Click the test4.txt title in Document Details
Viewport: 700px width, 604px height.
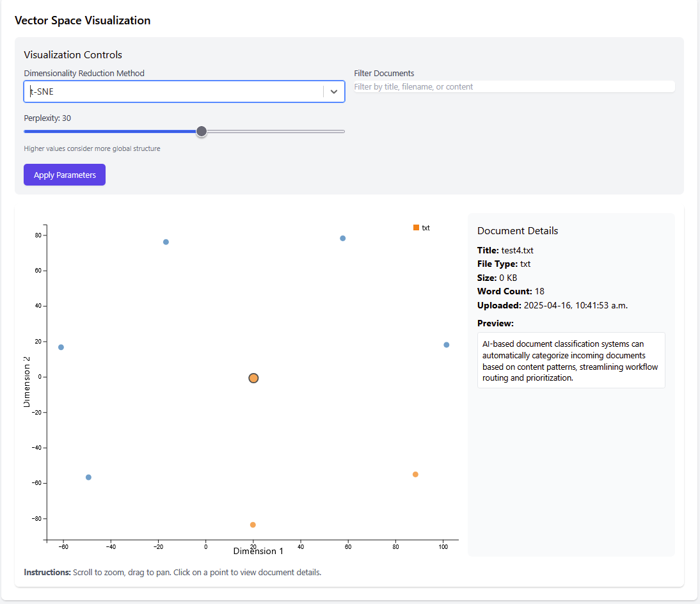pyautogui.click(x=517, y=250)
